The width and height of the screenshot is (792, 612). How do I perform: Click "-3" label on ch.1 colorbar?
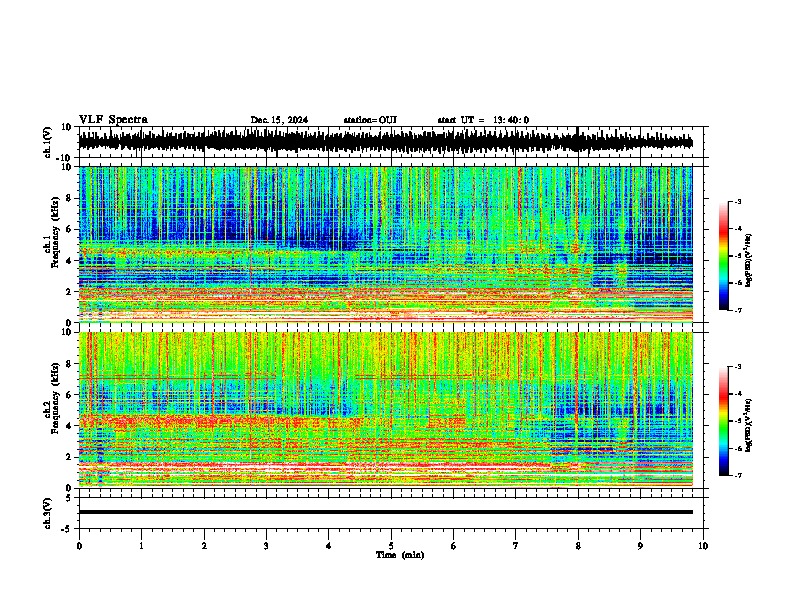(x=738, y=201)
